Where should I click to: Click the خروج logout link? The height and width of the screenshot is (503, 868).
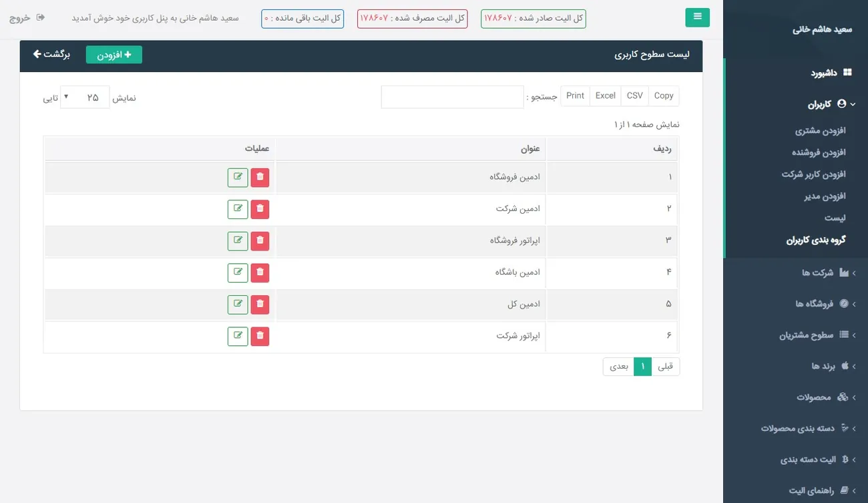coord(27,18)
